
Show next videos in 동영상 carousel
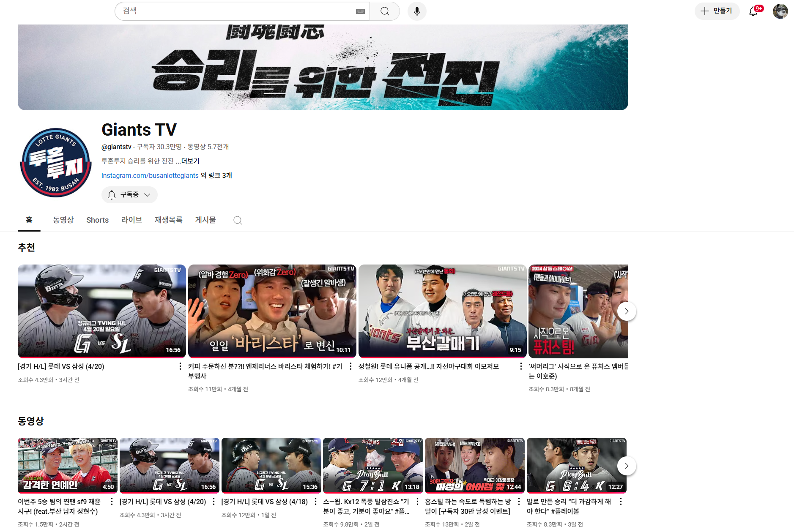point(627,466)
